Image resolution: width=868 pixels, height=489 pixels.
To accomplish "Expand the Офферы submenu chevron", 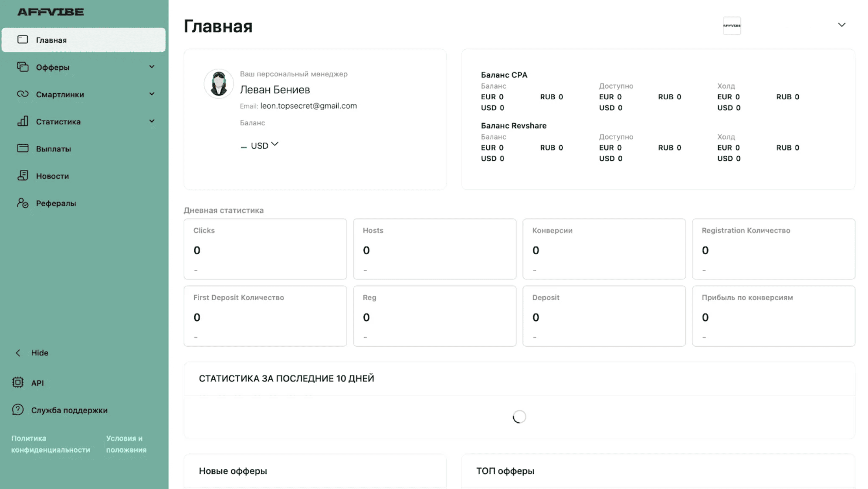I will [152, 67].
